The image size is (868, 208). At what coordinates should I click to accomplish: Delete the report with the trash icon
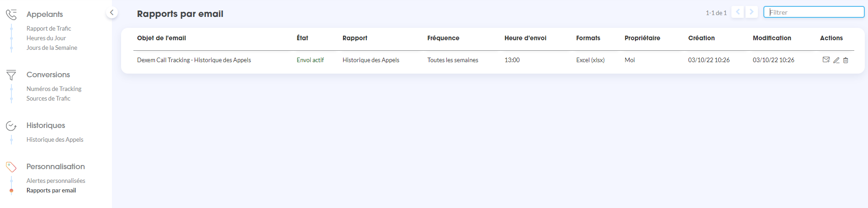click(x=846, y=60)
